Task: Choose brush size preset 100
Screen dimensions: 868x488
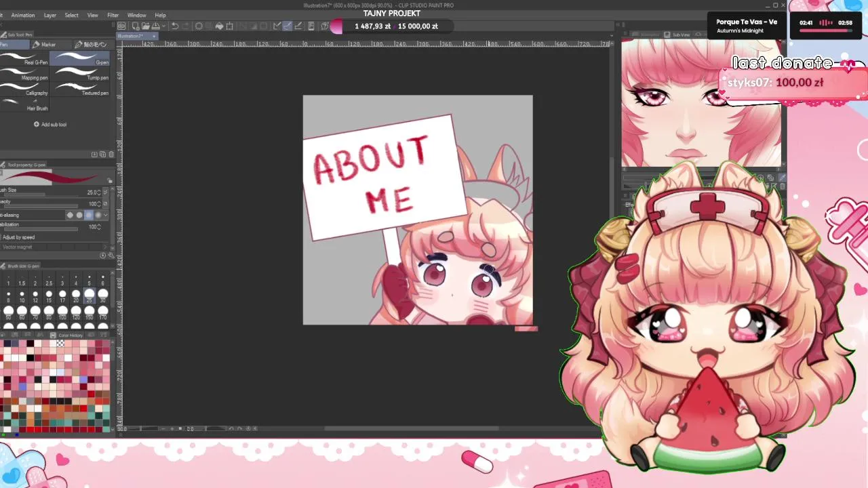Action: [62, 311]
